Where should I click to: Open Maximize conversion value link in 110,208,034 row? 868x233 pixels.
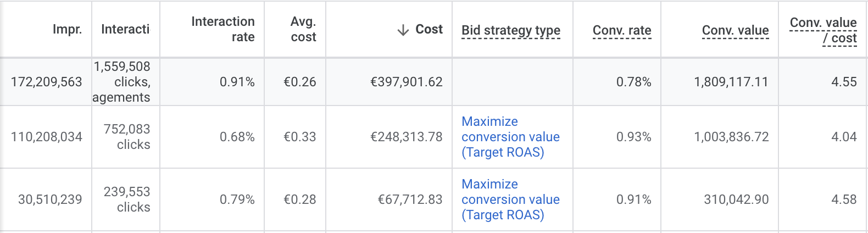pos(510,137)
